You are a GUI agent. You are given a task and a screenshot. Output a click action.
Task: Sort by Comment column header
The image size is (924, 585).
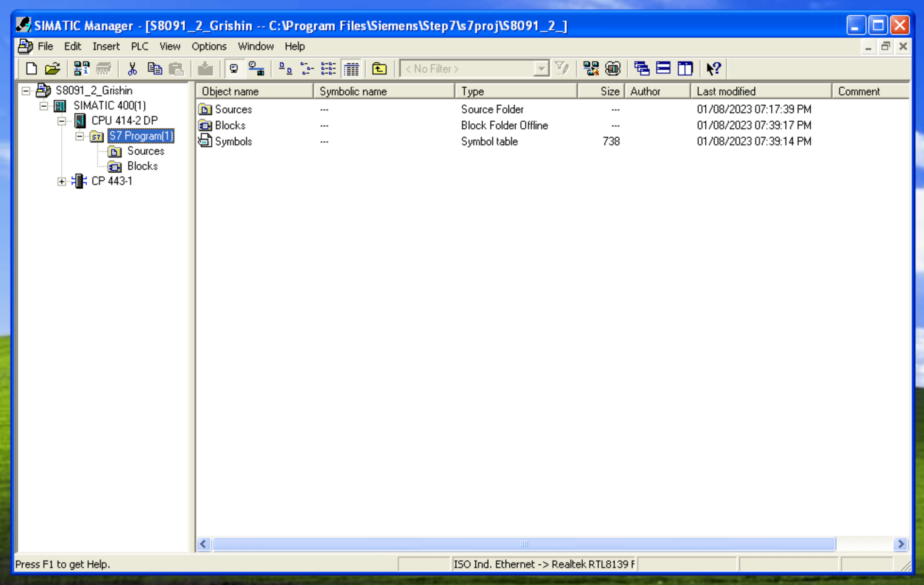(x=870, y=91)
